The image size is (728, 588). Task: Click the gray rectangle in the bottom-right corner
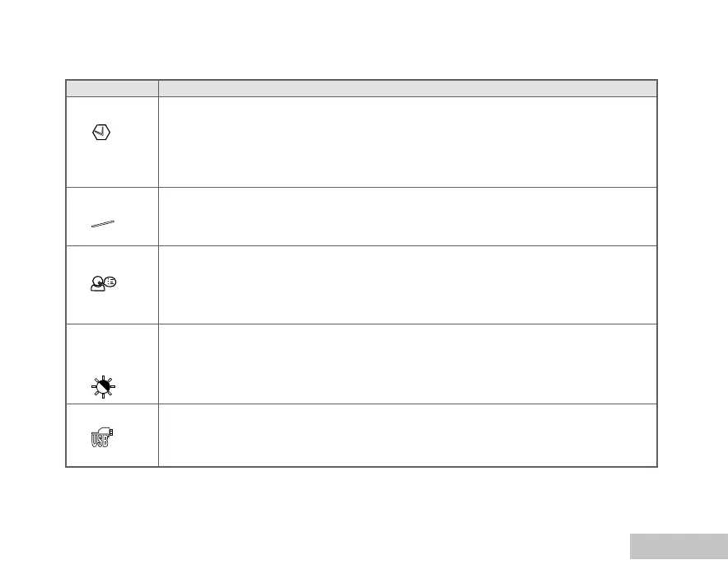(x=679, y=546)
